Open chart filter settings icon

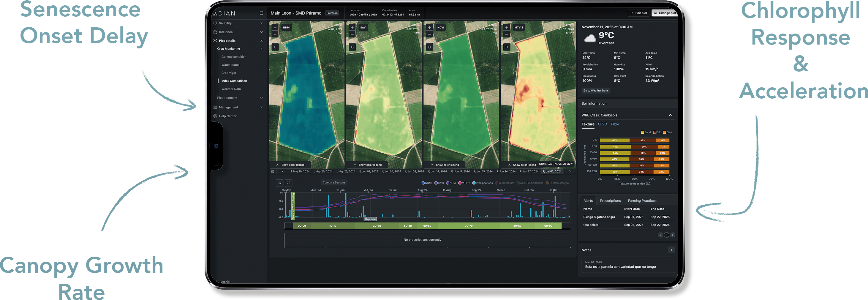click(280, 183)
